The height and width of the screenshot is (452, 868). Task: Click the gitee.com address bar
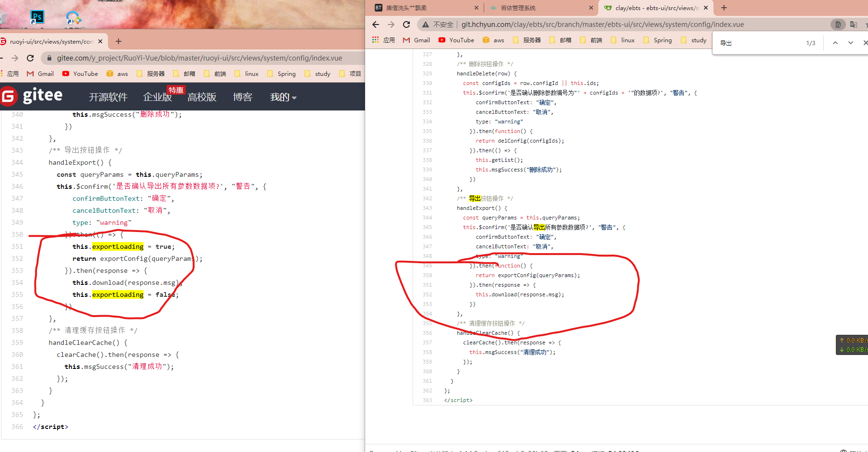(x=200, y=58)
